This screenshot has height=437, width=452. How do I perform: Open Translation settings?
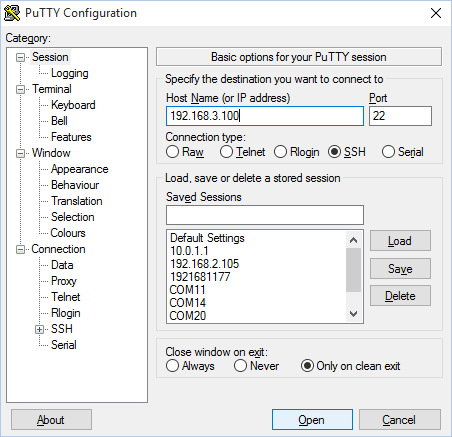(77, 201)
